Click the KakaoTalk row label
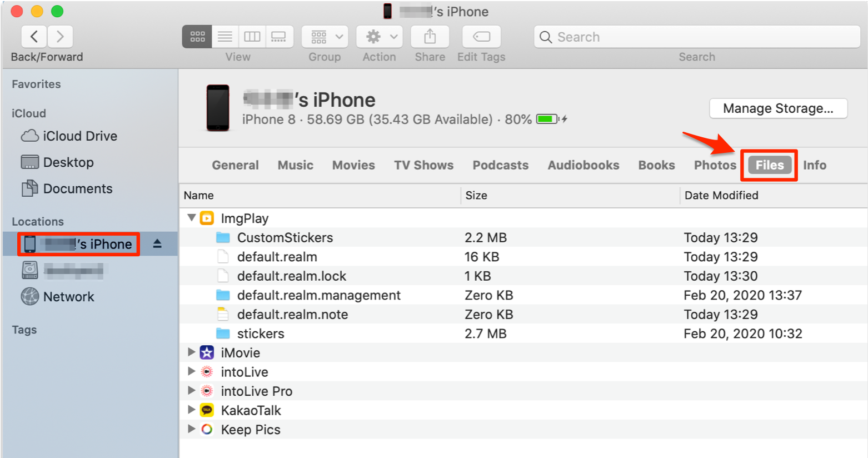Screen dimensions: 868x458 pyautogui.click(x=251, y=410)
